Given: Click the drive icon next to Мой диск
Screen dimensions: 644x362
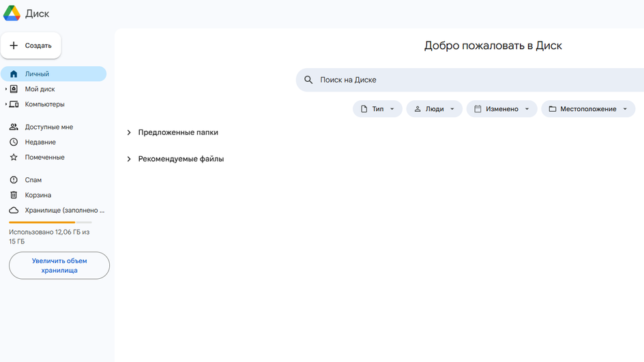Looking at the screenshot, I should click(x=14, y=89).
